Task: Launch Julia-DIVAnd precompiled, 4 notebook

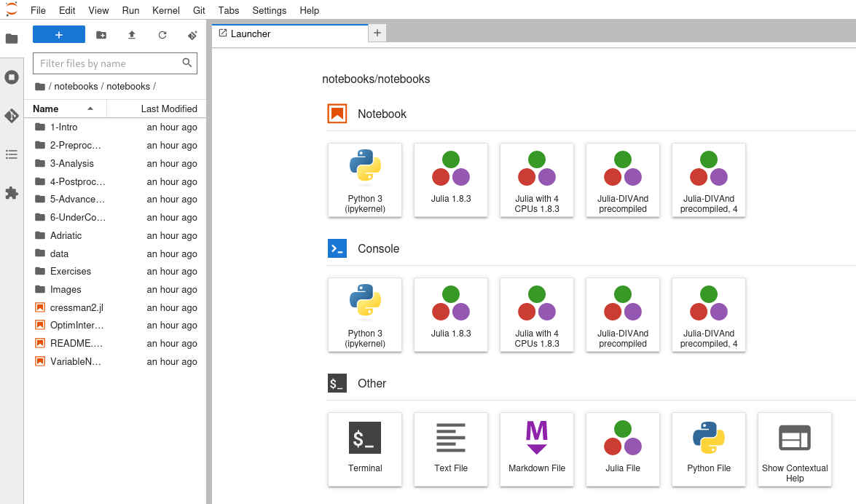Action: coord(709,180)
